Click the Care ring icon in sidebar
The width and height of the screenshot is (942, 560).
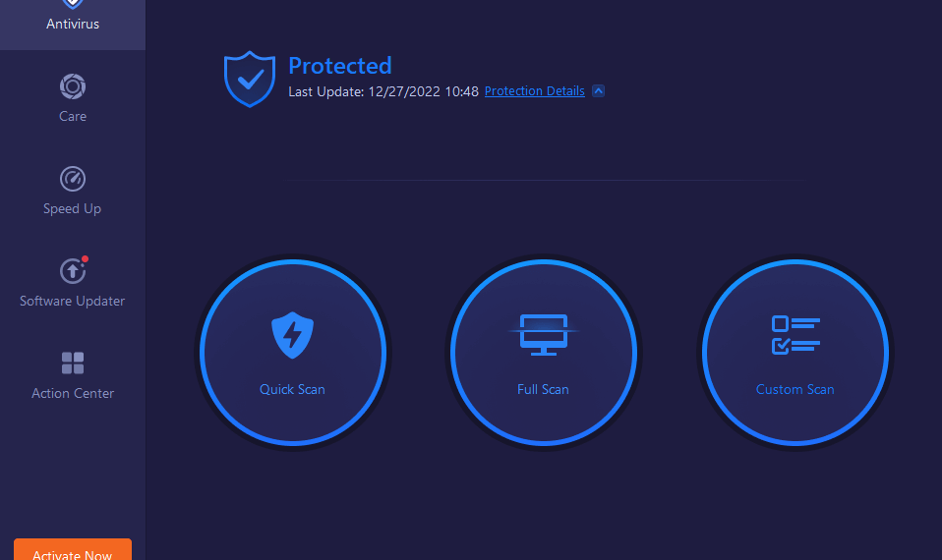73,86
